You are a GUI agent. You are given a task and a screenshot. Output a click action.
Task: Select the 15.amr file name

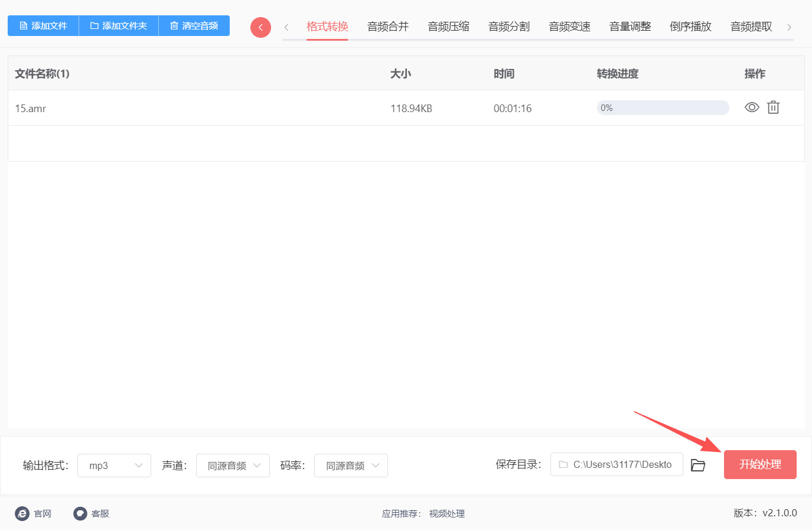[x=31, y=109]
